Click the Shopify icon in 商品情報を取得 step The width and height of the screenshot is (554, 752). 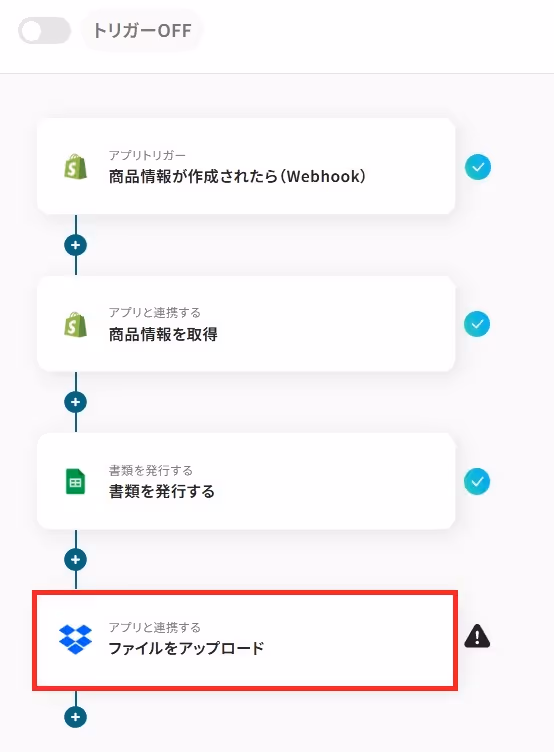(76, 325)
